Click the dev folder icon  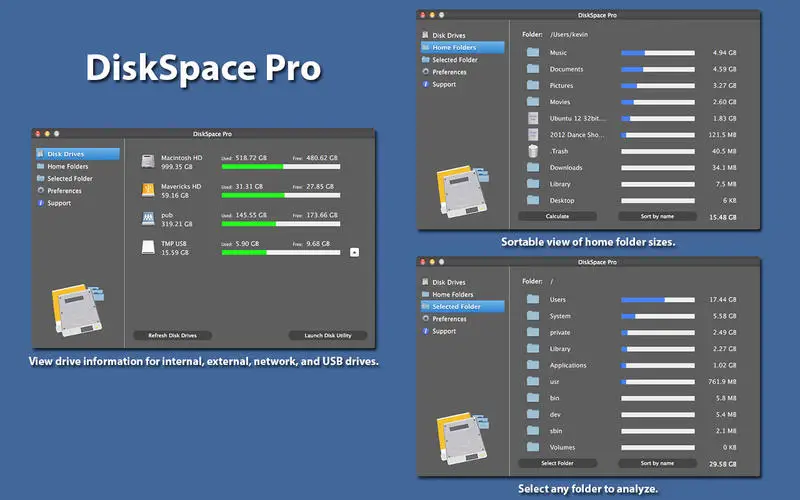[533, 414]
